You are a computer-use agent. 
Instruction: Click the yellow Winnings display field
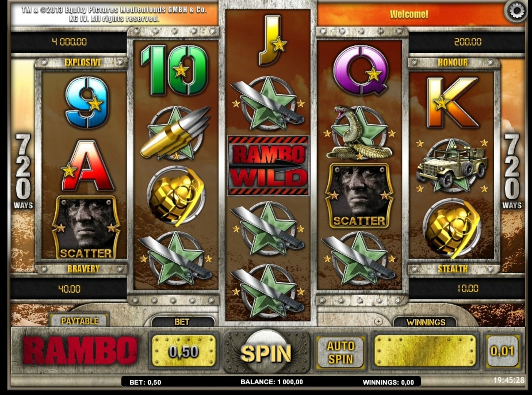(x=425, y=352)
